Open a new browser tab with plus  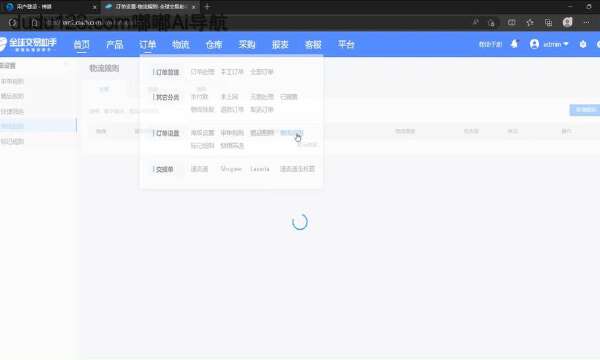[x=207, y=7]
